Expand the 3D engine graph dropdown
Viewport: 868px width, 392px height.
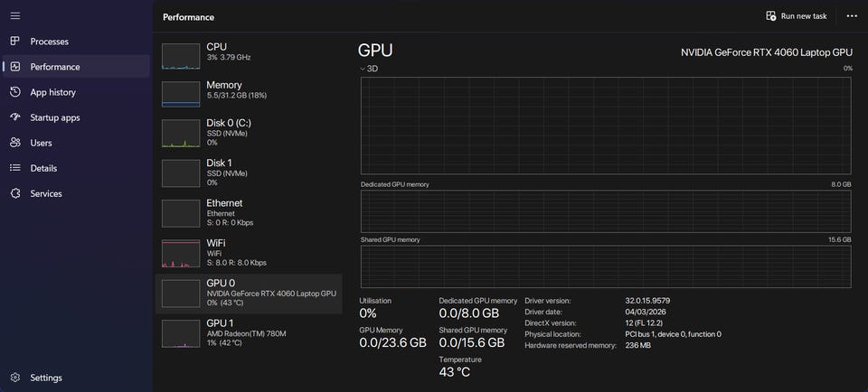(369, 69)
